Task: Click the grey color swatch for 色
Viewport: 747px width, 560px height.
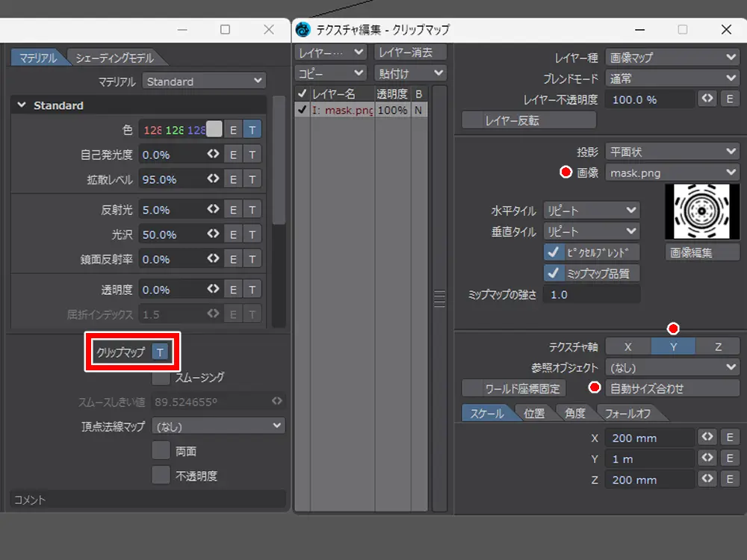Action: pos(214,129)
